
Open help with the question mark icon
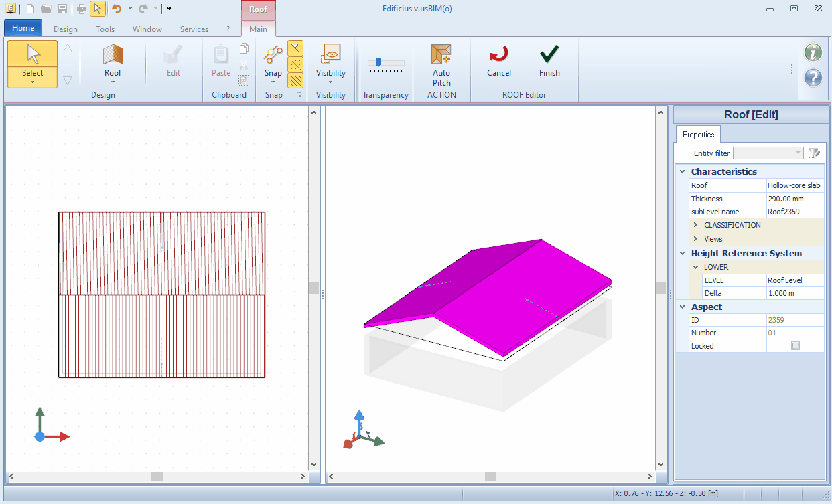click(x=813, y=78)
